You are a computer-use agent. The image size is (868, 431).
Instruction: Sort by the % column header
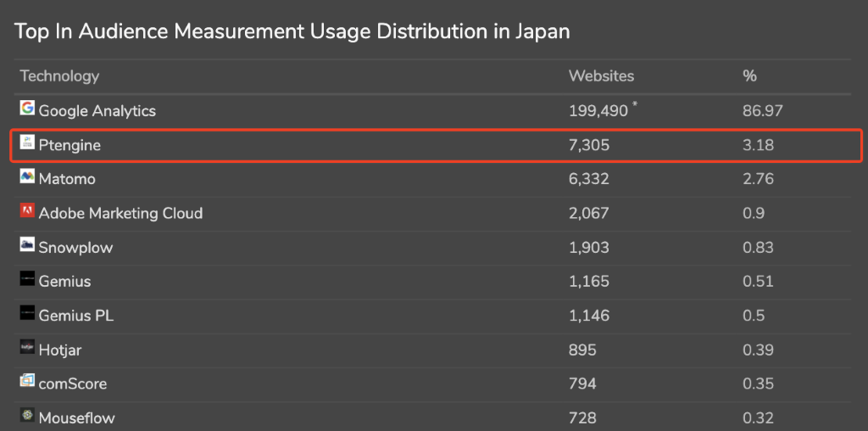click(x=749, y=76)
